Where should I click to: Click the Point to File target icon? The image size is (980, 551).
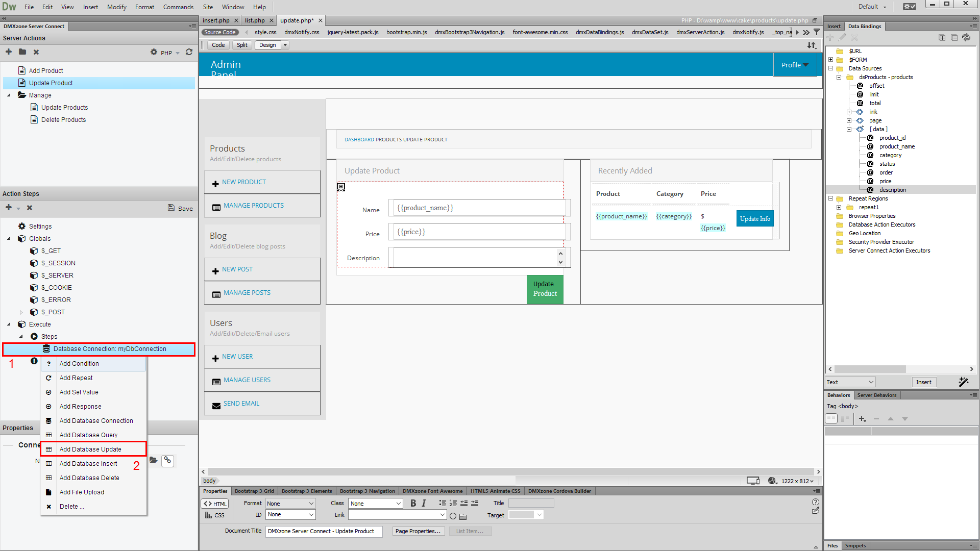coord(453,516)
